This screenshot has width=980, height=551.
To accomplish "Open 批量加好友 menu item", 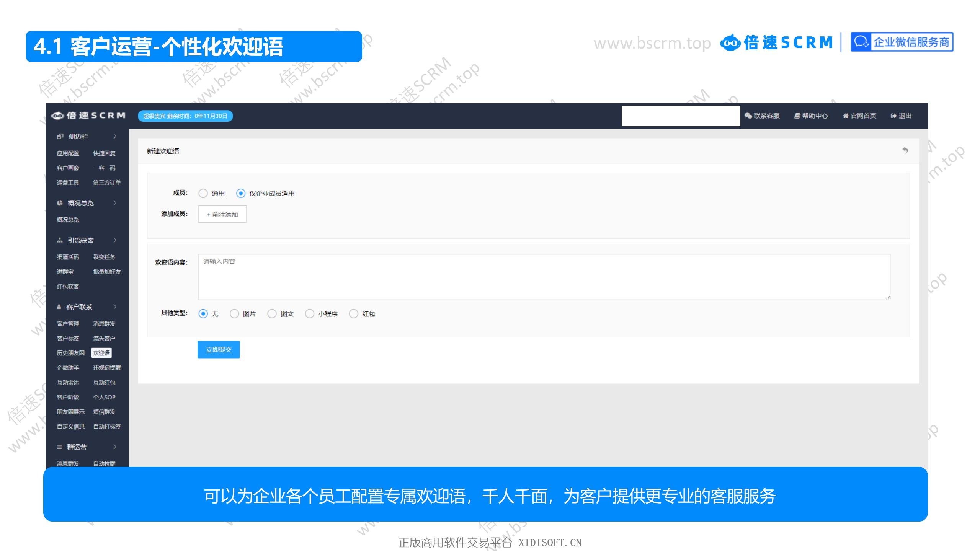I will (107, 272).
